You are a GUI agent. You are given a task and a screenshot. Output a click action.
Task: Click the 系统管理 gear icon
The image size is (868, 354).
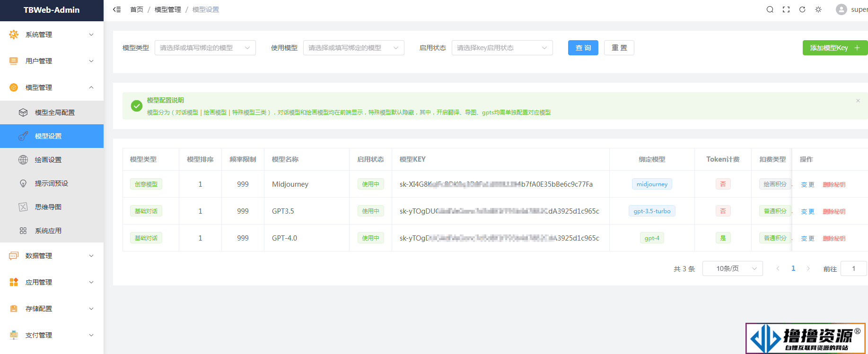tap(14, 35)
